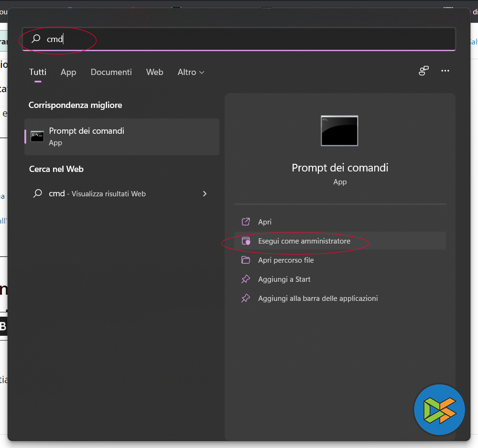Open the feedback people icon at top right
The height and width of the screenshot is (448, 478).
point(424,71)
